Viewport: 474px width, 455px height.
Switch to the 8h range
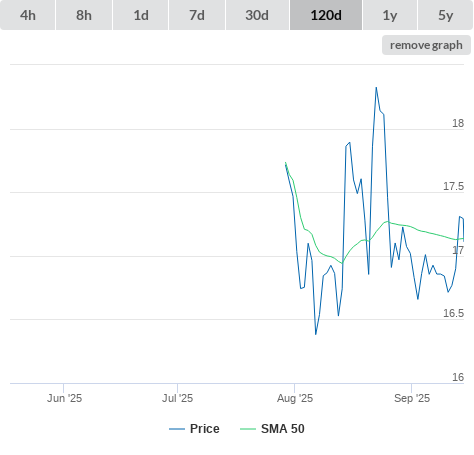(84, 15)
